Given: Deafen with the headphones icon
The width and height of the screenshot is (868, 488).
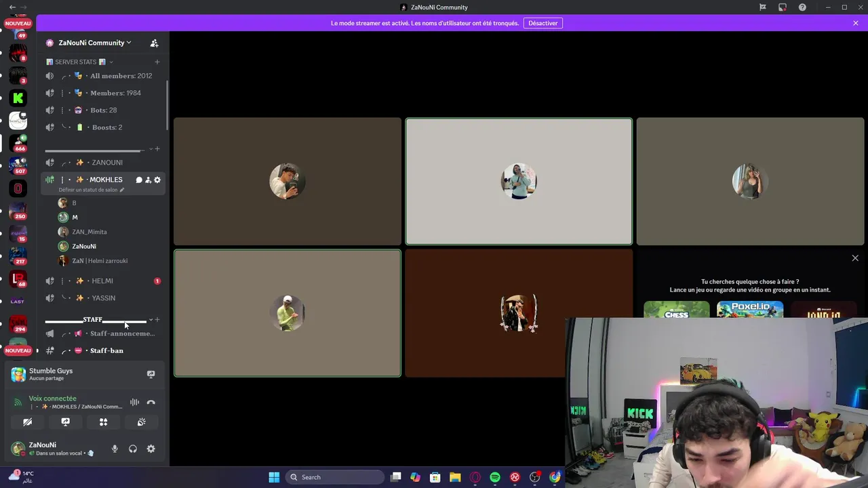Looking at the screenshot, I should click(133, 449).
